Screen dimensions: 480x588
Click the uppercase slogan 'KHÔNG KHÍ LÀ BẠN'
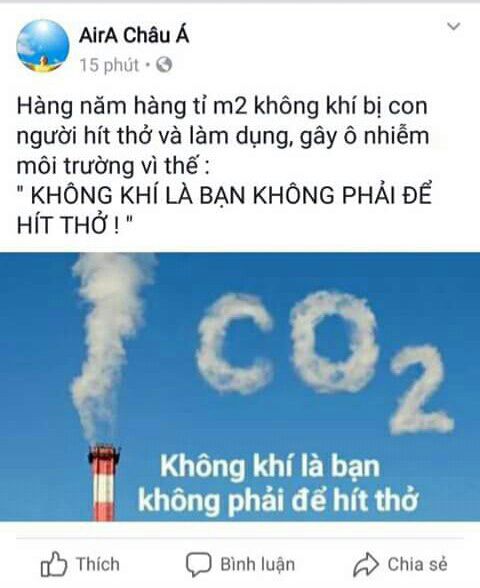tap(140, 195)
